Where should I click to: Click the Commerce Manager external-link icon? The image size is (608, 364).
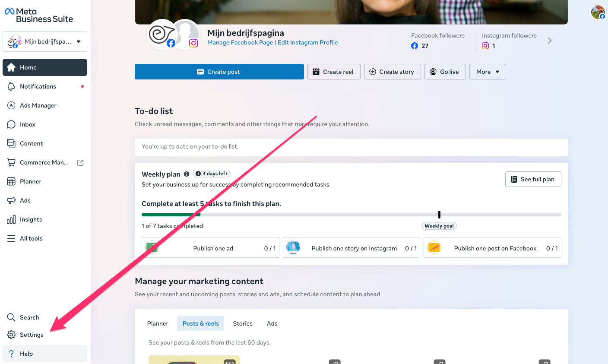coord(80,162)
